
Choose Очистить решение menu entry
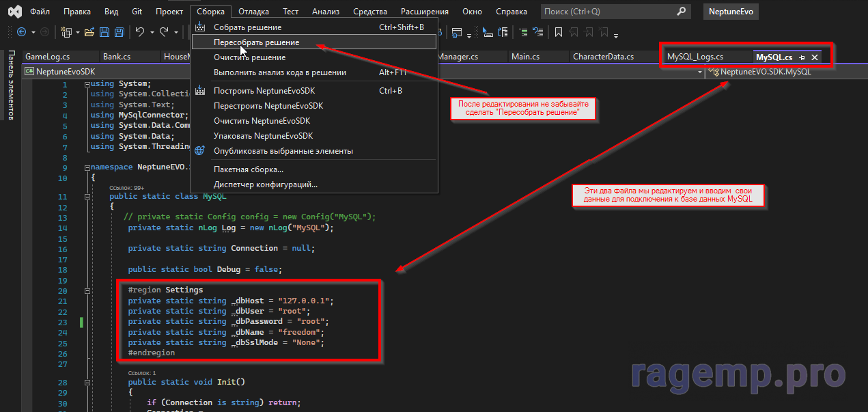(x=314, y=57)
